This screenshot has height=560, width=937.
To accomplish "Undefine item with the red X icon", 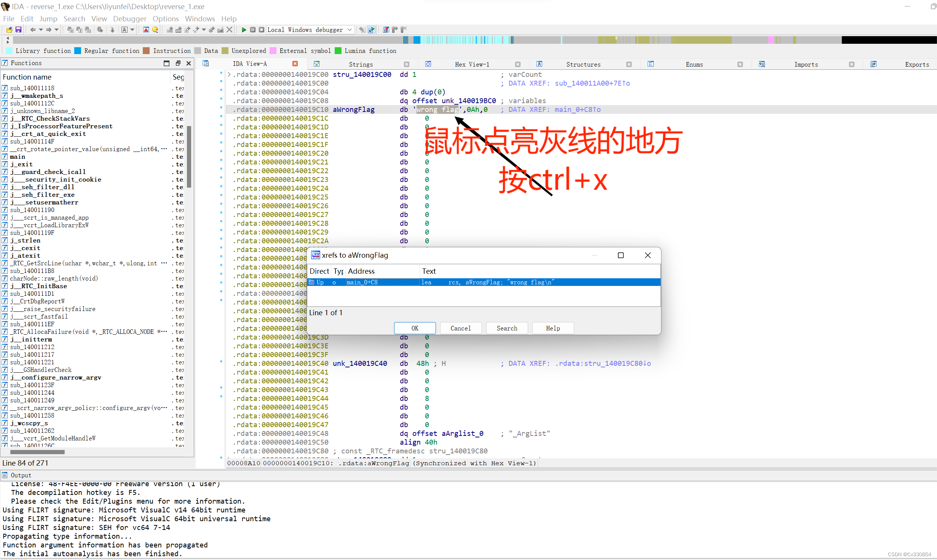I will click(230, 30).
